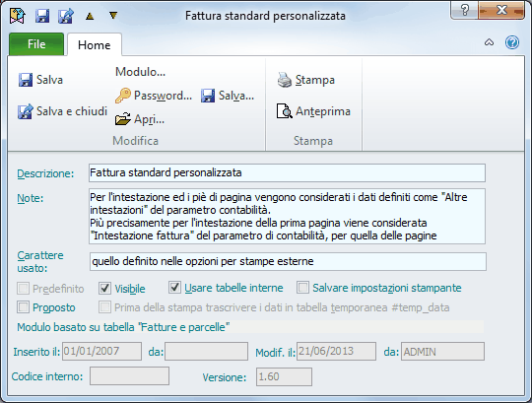This screenshot has height=403, width=532.
Task: Open the Password... dialog
Action: (154, 96)
